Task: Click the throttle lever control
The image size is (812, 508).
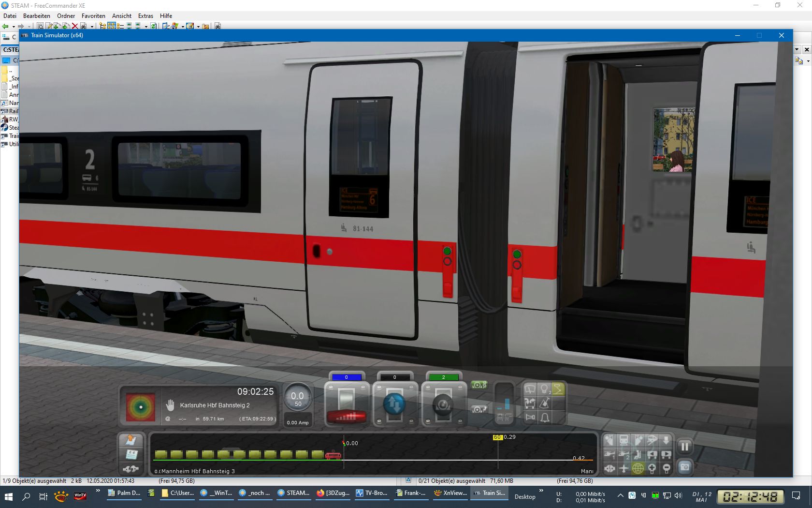Action: (347, 404)
